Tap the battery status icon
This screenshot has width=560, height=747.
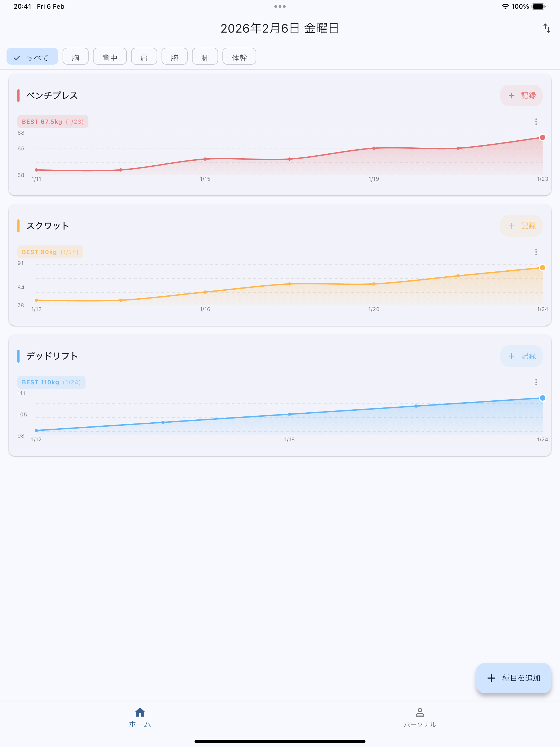pos(539,7)
